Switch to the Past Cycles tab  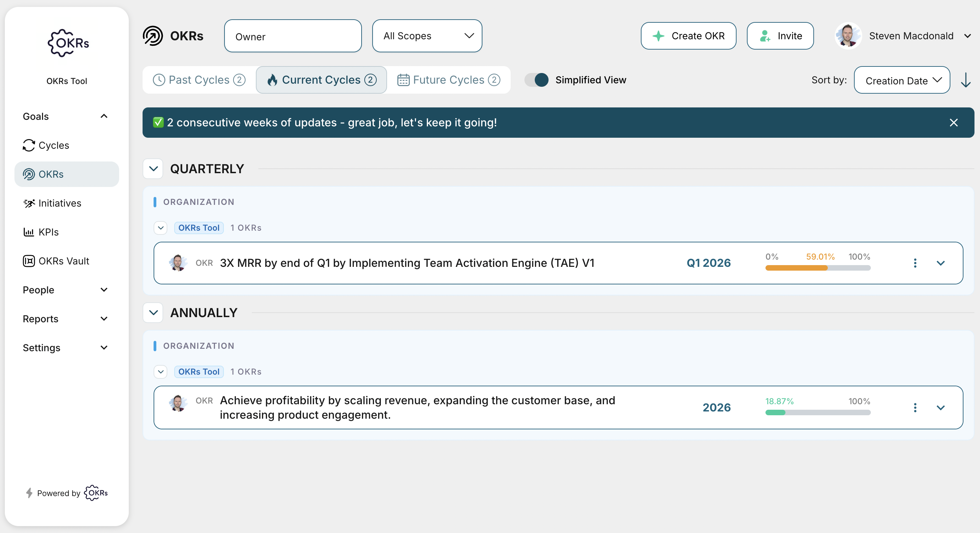click(x=199, y=80)
